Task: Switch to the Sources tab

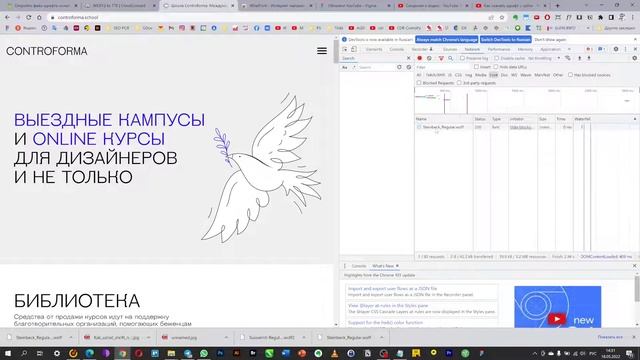Action: 450,49
